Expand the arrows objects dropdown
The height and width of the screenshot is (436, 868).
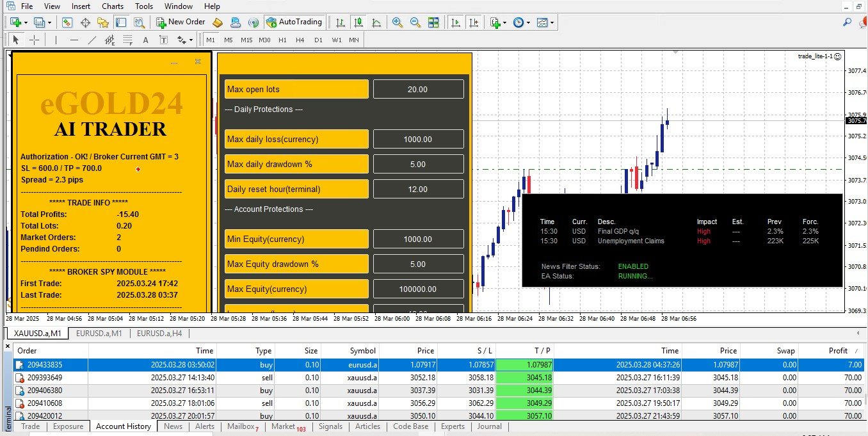click(191, 40)
